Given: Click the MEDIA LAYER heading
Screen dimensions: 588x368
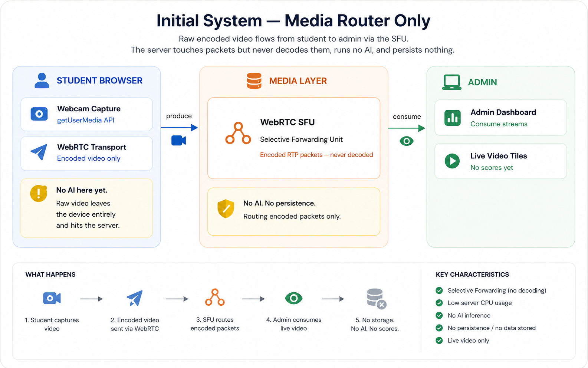Looking at the screenshot, I should pyautogui.click(x=298, y=81).
